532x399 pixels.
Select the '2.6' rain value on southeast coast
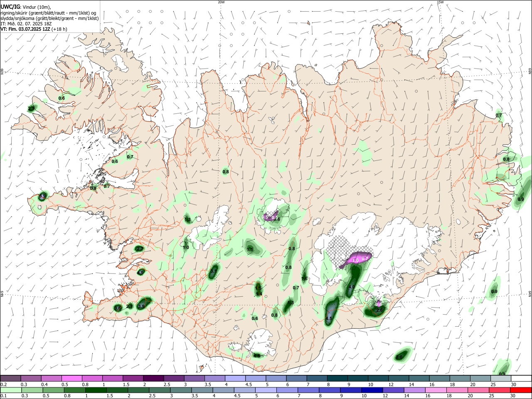point(379,310)
